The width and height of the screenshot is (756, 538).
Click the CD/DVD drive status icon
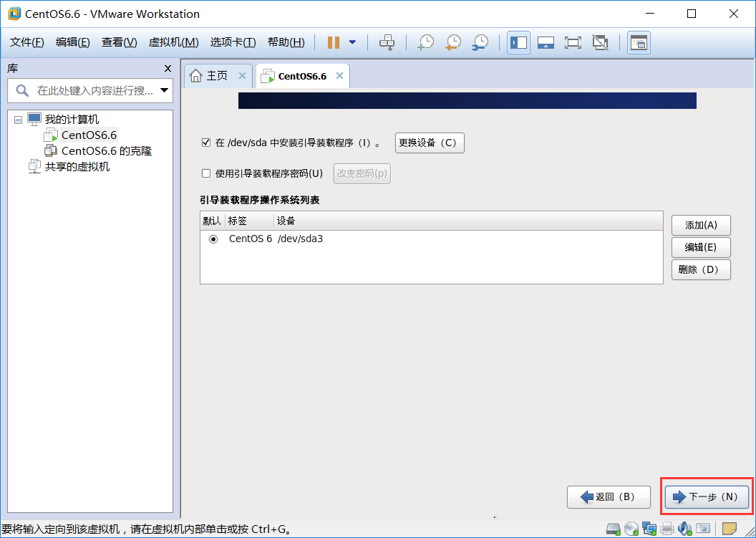[631, 529]
